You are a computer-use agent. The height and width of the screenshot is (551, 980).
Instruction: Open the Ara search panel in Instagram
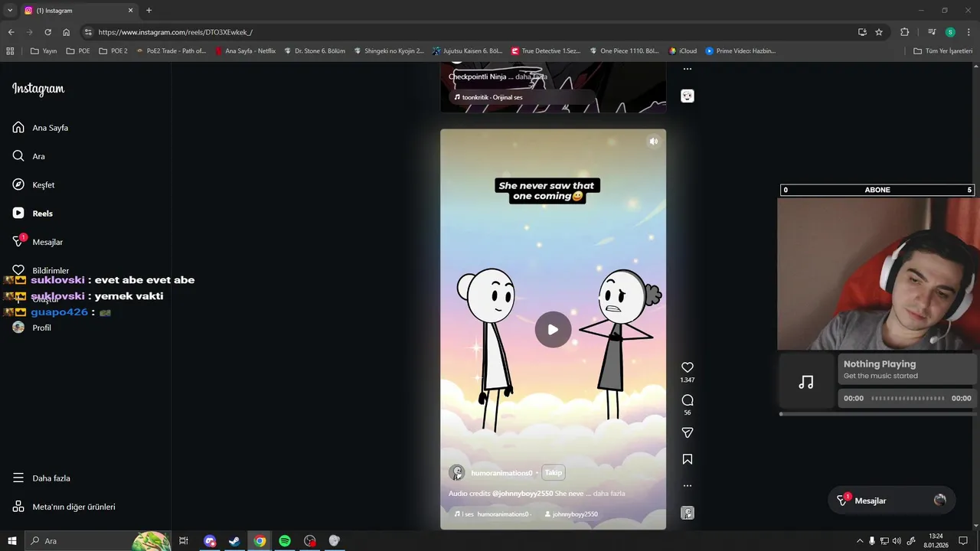click(x=29, y=156)
